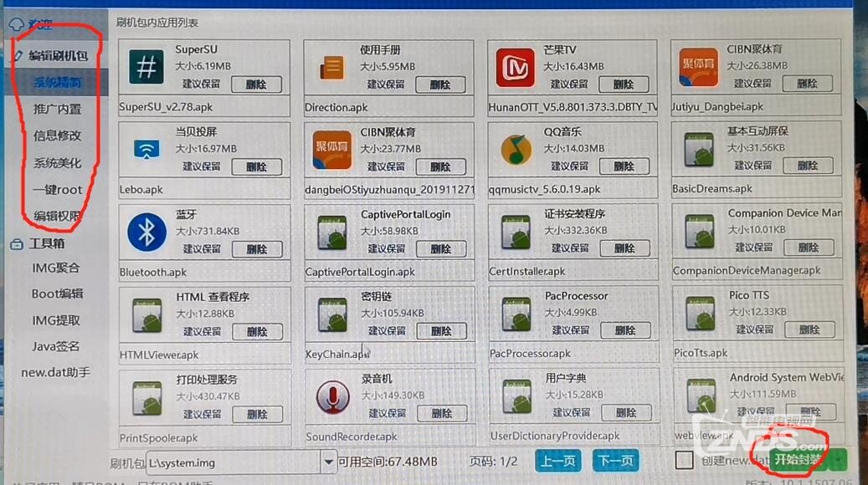868x485 pixels.
Task: Click the 使用手册 book icon
Action: coord(332,69)
